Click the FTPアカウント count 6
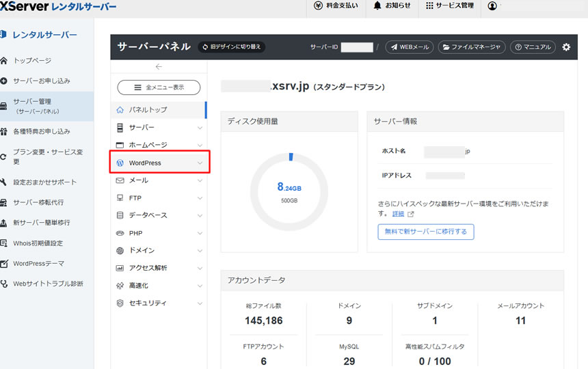Screen dimensions: 588x369 (x=264, y=361)
